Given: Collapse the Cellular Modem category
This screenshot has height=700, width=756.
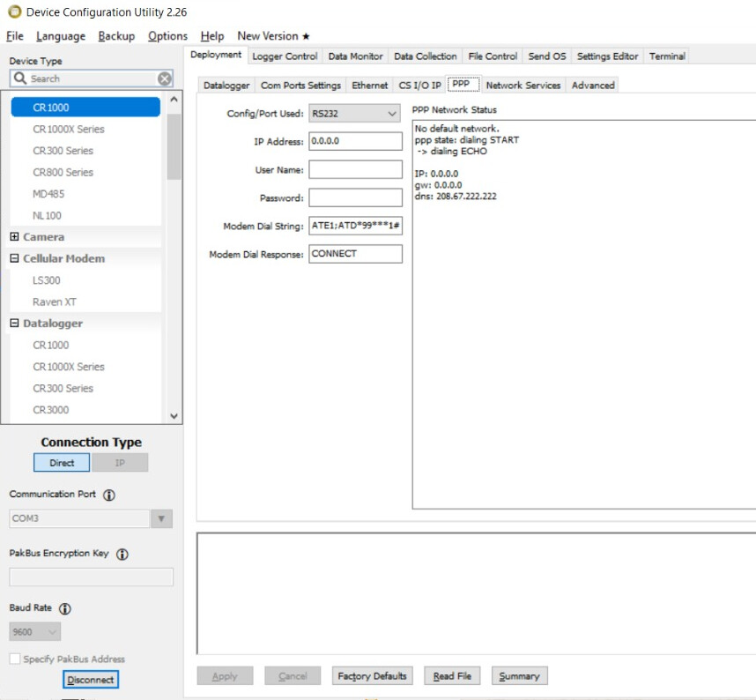Looking at the screenshot, I should coord(14,259).
